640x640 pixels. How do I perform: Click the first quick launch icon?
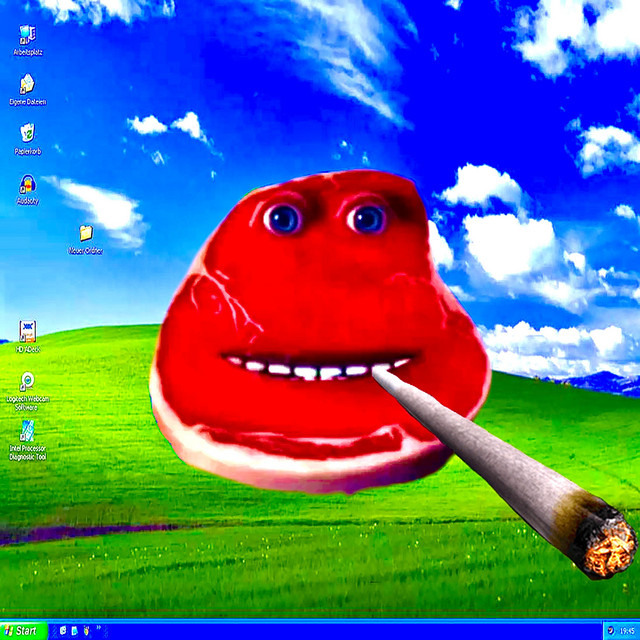point(63,631)
